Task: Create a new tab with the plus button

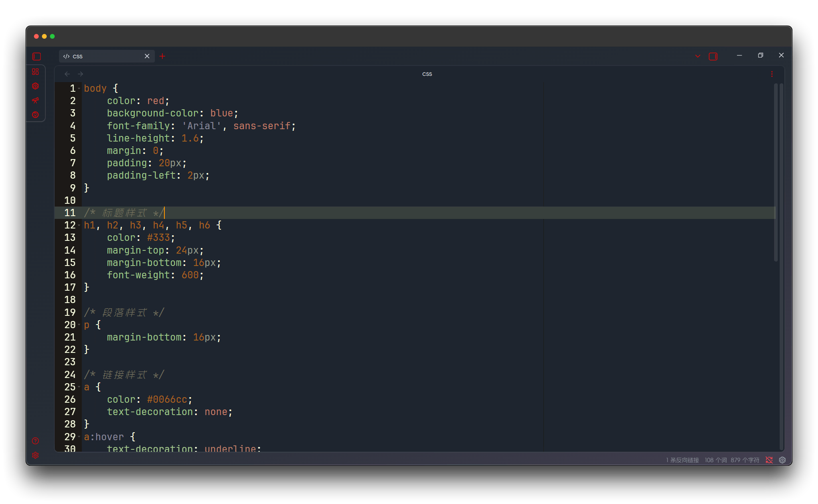Action: (162, 56)
